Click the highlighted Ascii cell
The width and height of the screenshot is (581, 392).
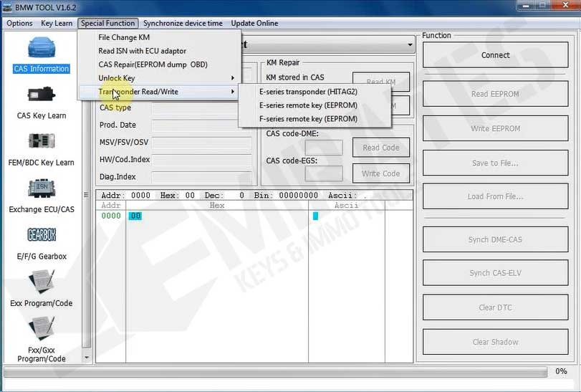click(x=315, y=216)
